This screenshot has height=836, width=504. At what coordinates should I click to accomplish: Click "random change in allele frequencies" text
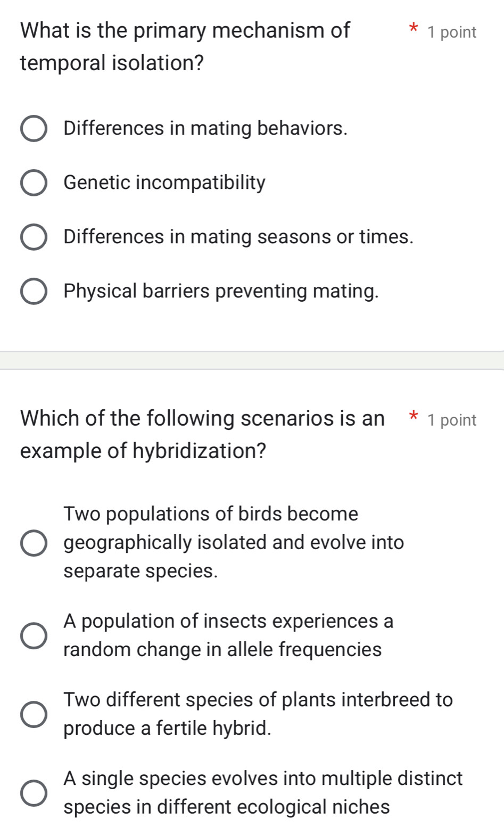(221, 650)
